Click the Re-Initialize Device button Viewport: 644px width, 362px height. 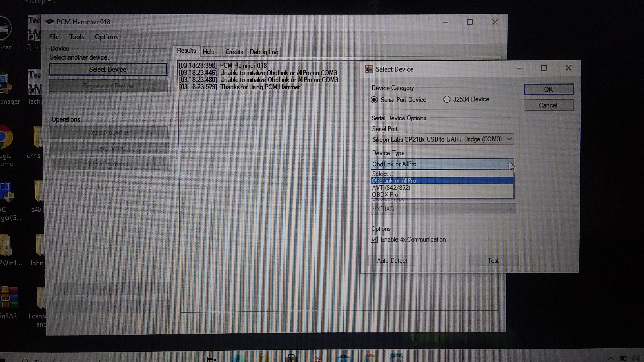pos(108,86)
